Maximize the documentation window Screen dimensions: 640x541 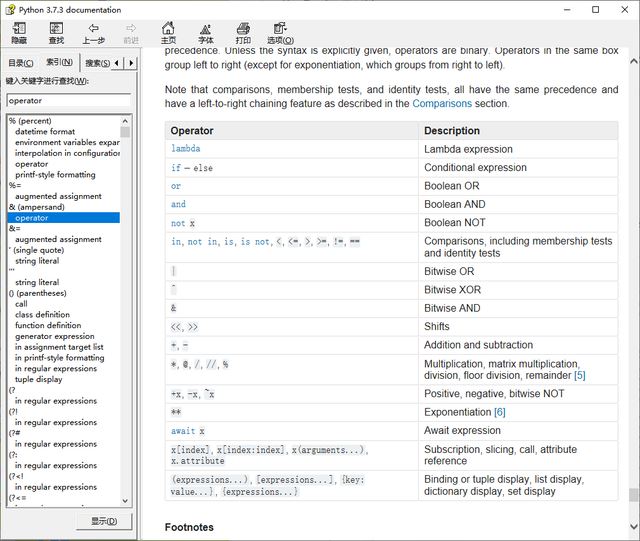point(596,9)
